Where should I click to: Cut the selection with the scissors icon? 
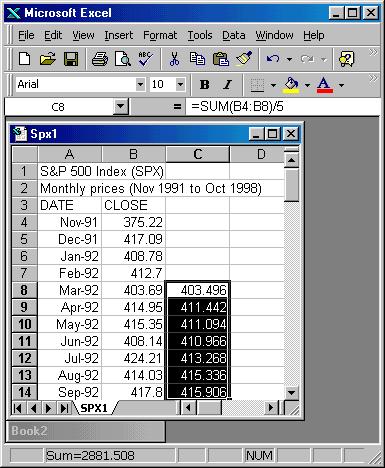click(x=174, y=59)
